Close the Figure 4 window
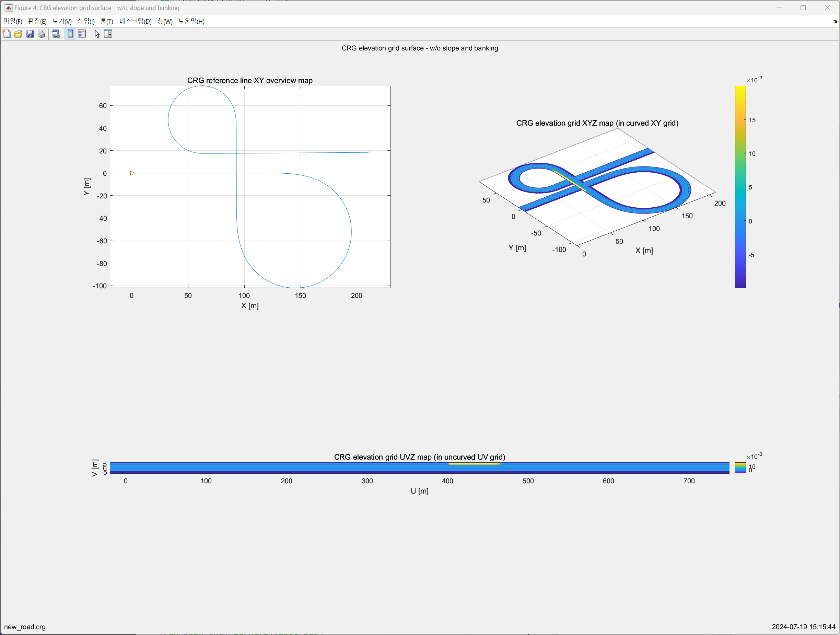 tap(827, 8)
